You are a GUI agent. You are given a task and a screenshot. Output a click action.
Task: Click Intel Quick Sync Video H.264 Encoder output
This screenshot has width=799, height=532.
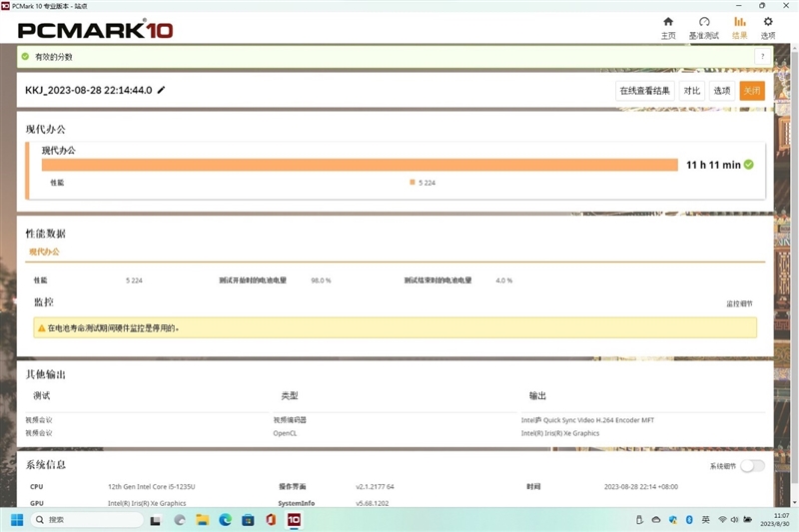tap(587, 420)
